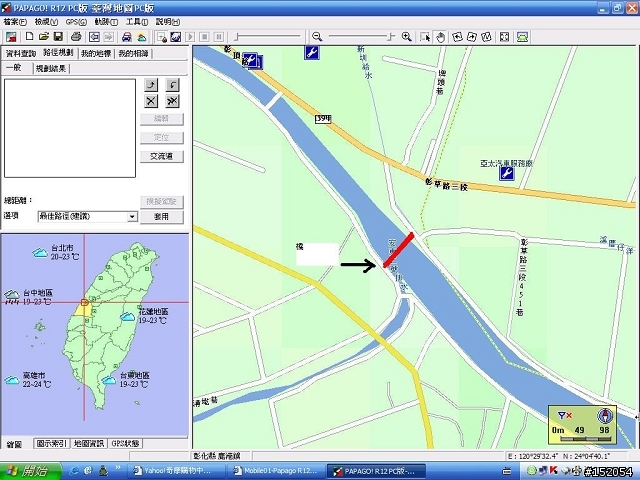Switch to the 資料查詢 tab
Image resolution: width=640 pixels, height=480 pixels.
[21, 53]
